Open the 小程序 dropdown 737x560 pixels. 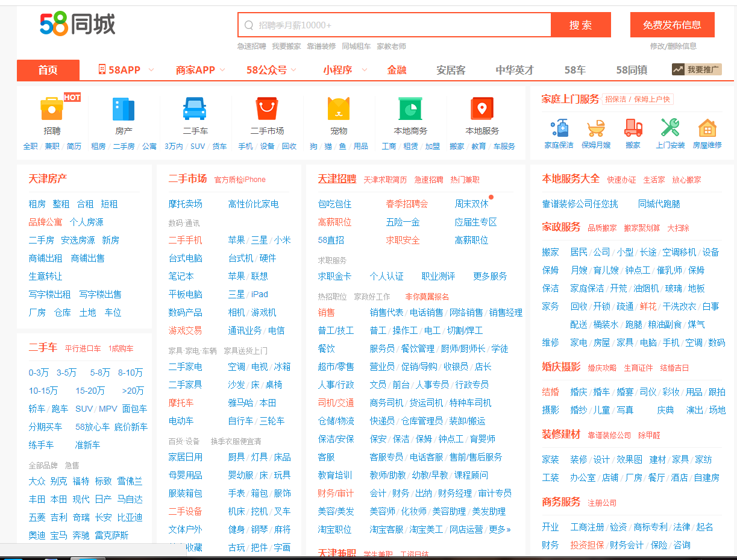point(341,70)
